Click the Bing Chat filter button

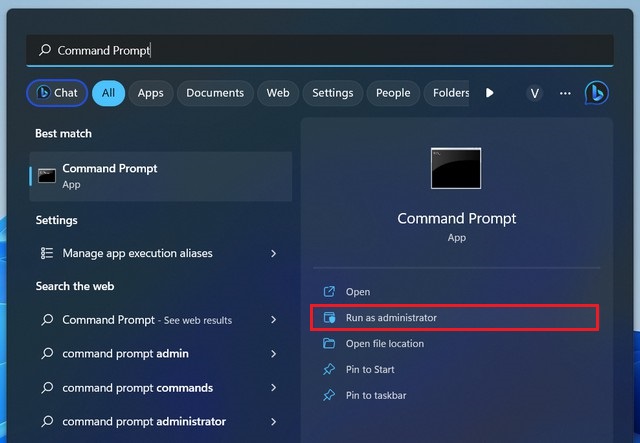(57, 93)
